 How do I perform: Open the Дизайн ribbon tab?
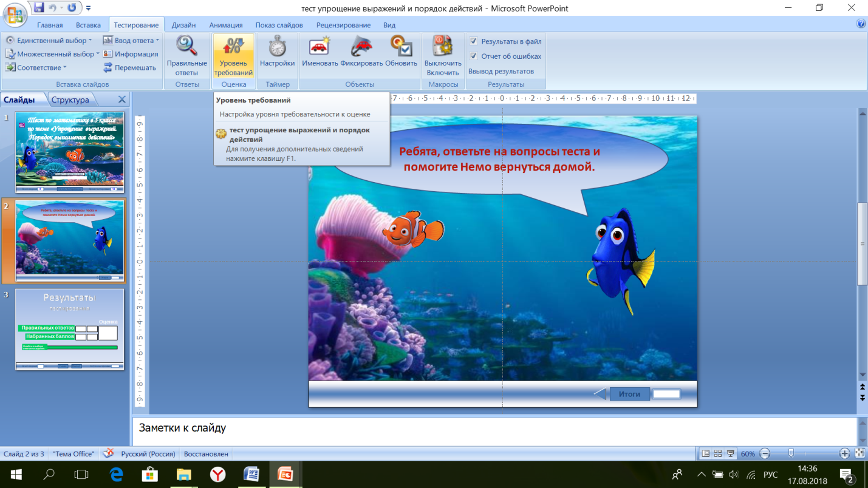pyautogui.click(x=183, y=25)
